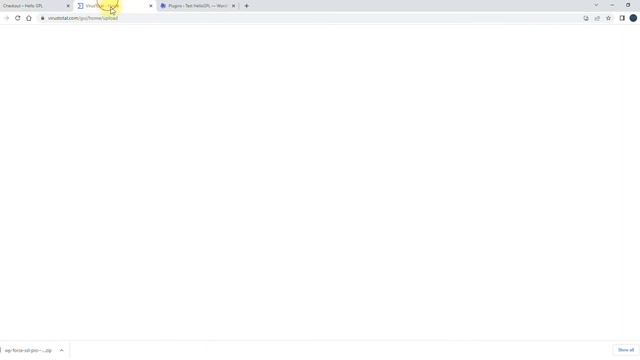View site info via padlock icon
Screen dimensions: 640x360
(42, 18)
